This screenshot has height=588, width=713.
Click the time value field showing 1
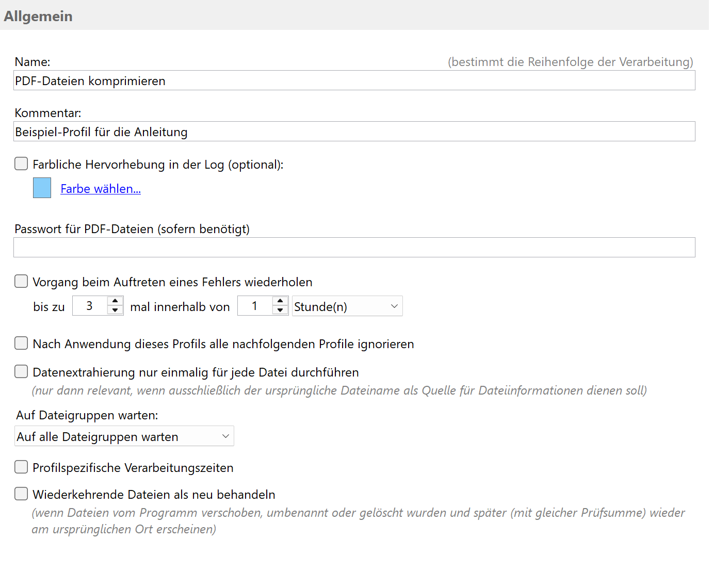[x=254, y=306]
